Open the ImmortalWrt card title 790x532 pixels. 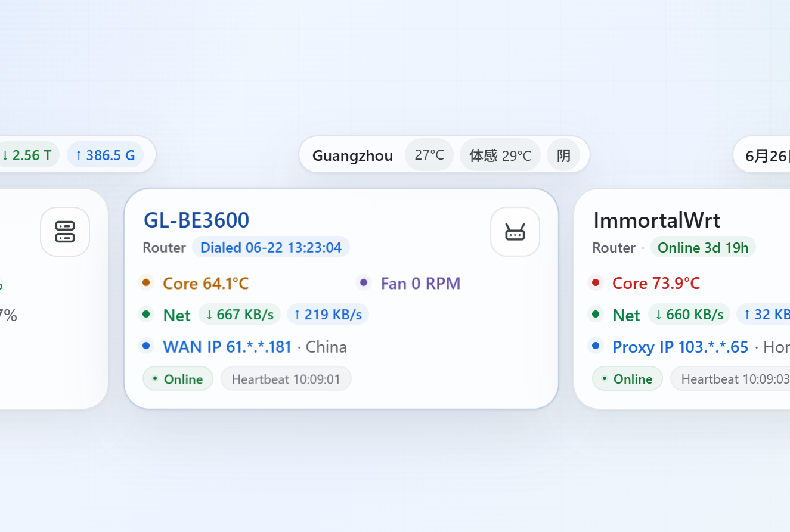click(656, 220)
